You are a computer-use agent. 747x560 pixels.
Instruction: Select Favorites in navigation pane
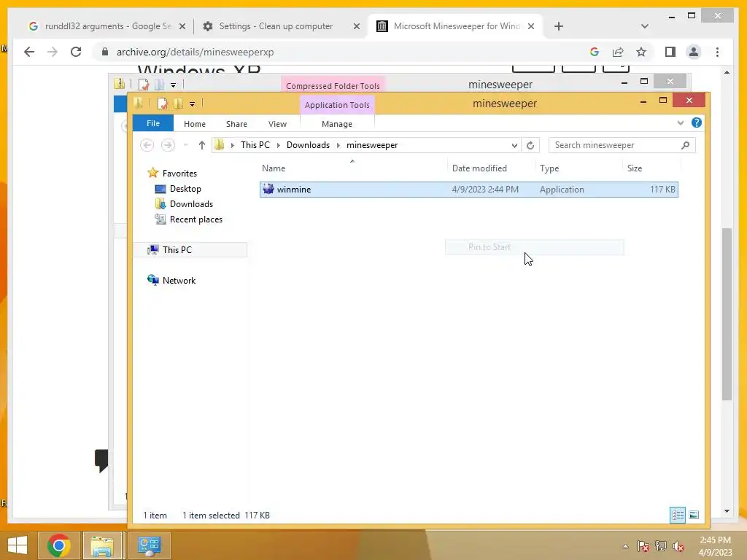179,174
